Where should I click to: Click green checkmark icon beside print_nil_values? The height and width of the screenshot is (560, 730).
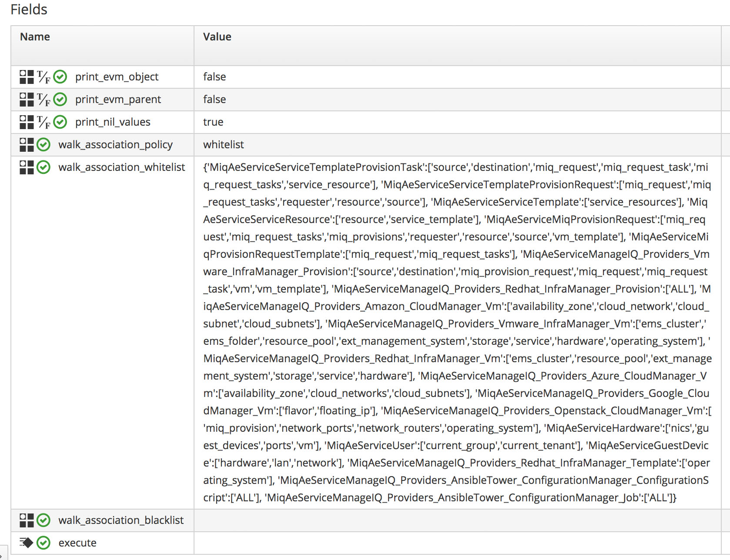tap(60, 122)
